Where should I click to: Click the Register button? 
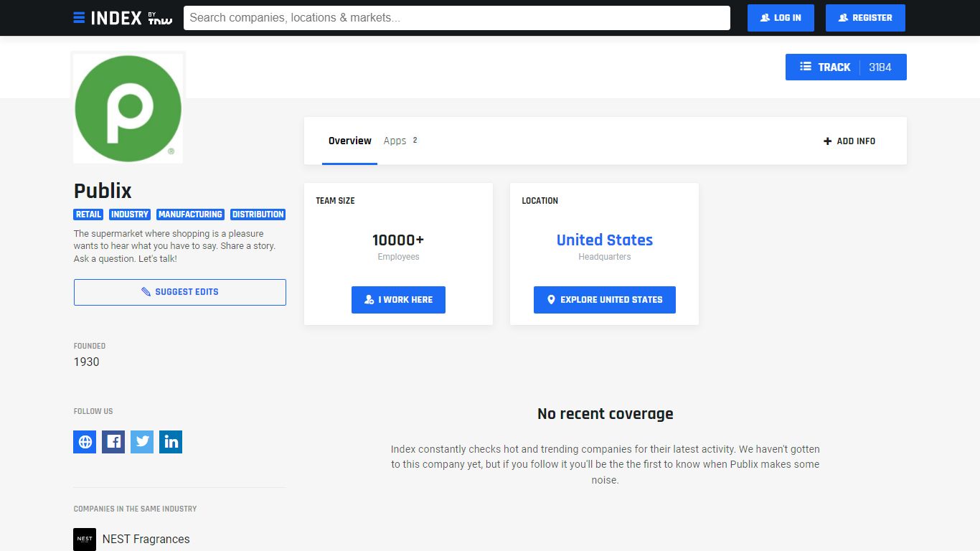coord(865,18)
